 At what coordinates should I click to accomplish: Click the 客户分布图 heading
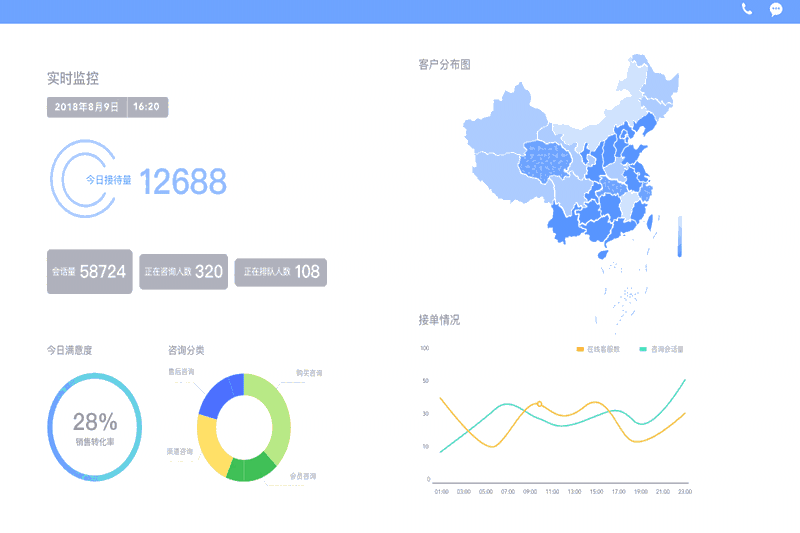[444, 65]
